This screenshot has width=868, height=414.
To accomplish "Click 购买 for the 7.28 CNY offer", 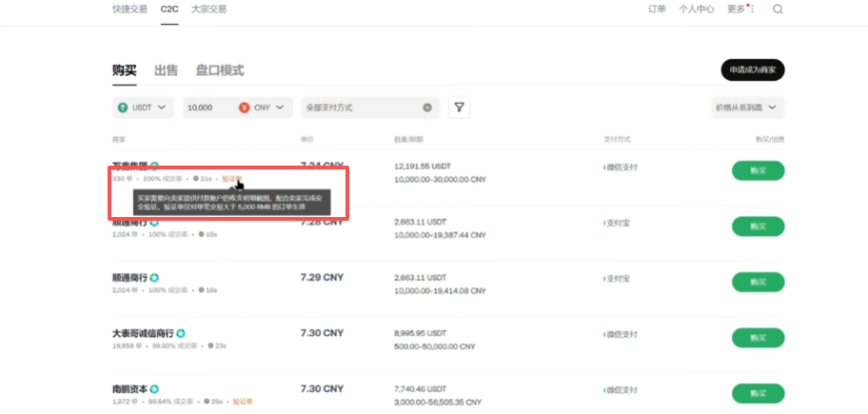I will [x=758, y=227].
